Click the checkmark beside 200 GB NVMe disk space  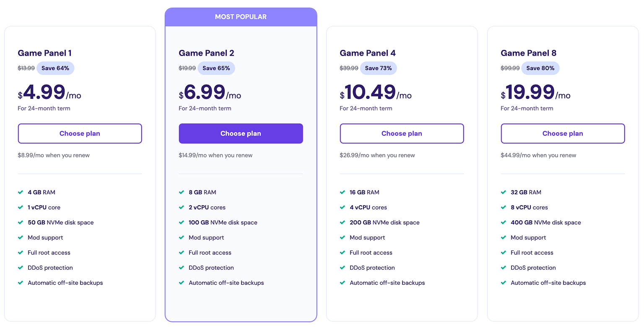click(x=342, y=222)
